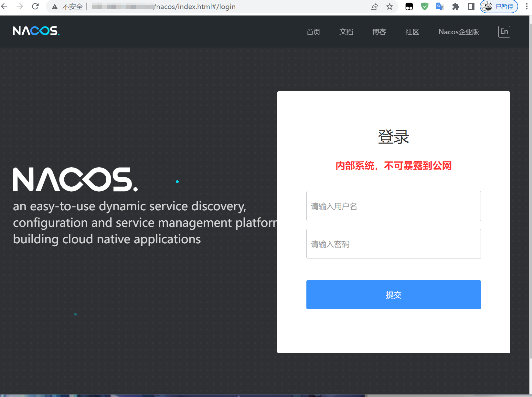532x397 pixels.
Task: Open the Extensions puzzle piece menu
Action: pyautogui.click(x=456, y=6)
